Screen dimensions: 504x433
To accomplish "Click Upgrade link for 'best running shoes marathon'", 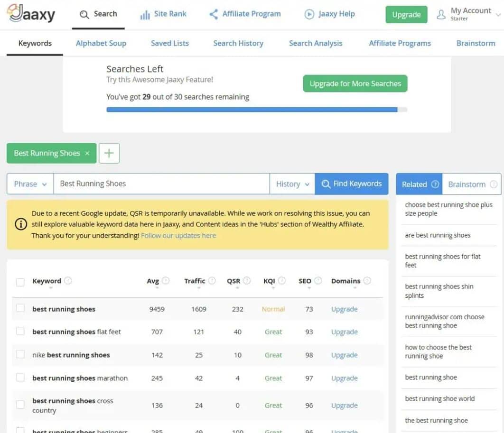I will (344, 378).
